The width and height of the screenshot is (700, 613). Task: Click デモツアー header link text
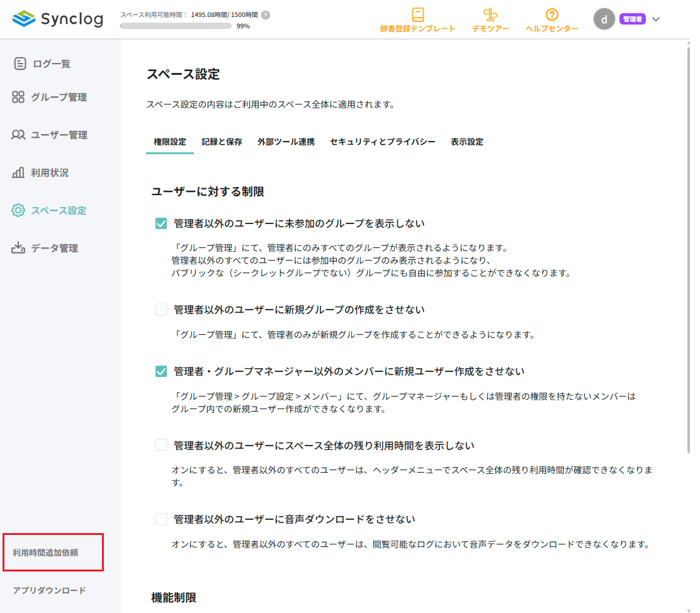pyautogui.click(x=490, y=28)
